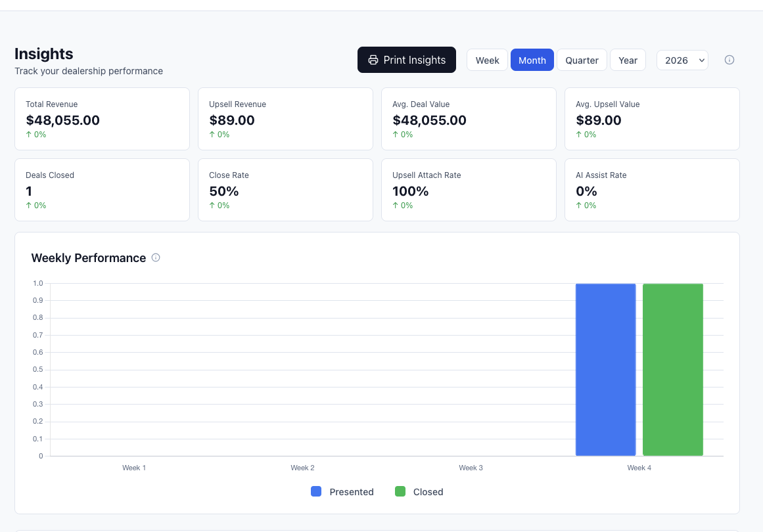The width and height of the screenshot is (763, 532).
Task: Click the printer icon on Print Insights
Action: 373,60
